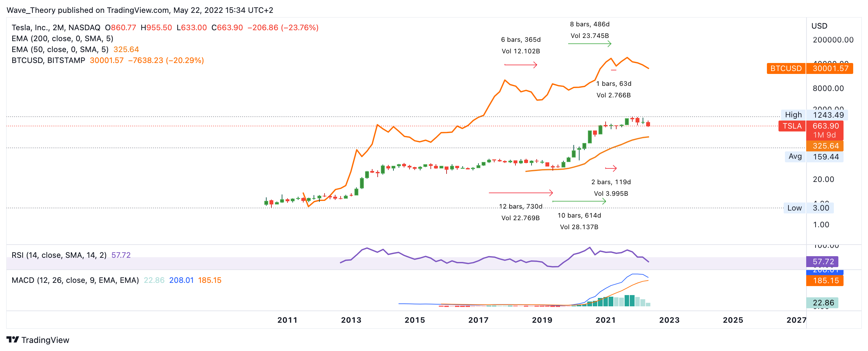This screenshot has height=351, width=868.
Task: Click red arrow above 12 bars 730d
Action: (x=521, y=193)
